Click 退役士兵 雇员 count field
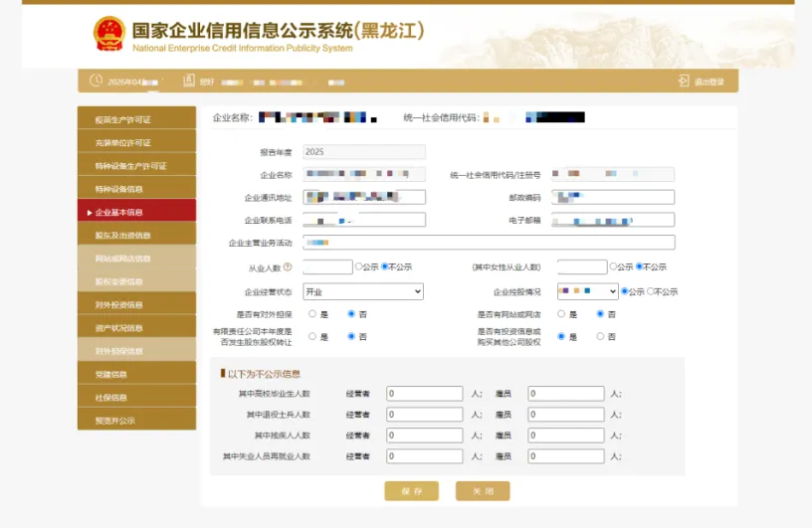The height and width of the screenshot is (528, 812). pos(566,414)
